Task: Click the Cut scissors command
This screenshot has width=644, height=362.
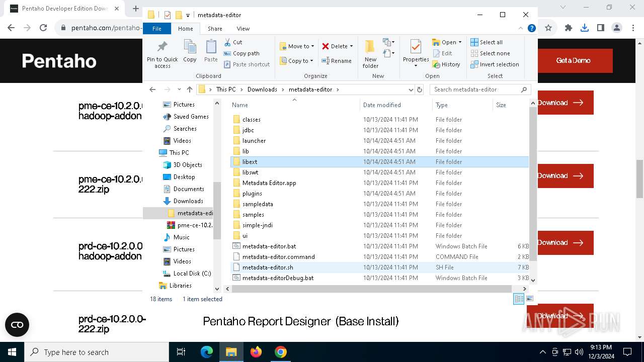Action: point(233,42)
